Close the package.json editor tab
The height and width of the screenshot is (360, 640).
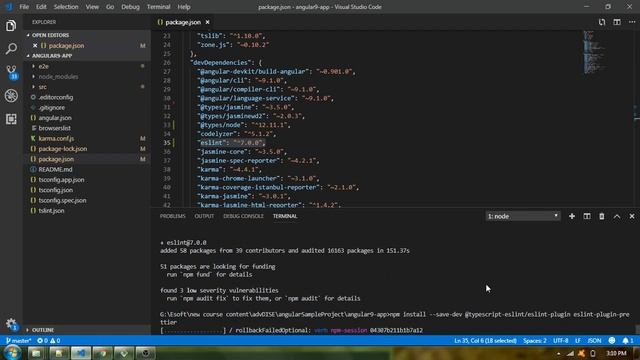click(207, 22)
